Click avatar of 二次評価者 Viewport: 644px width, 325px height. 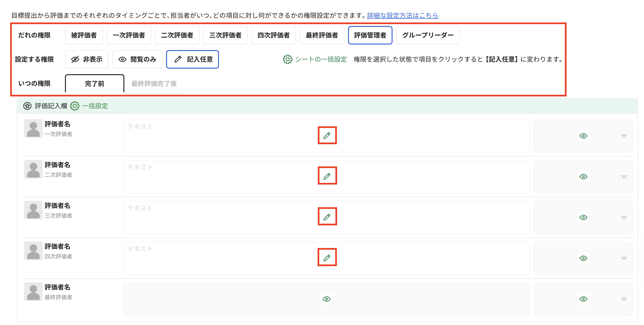[33, 169]
